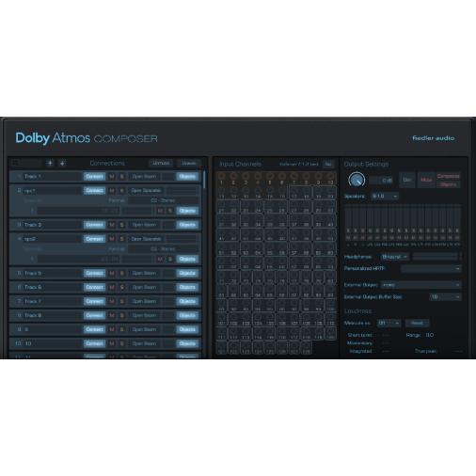Select input channel circle 32
This screenshot has height=476, width=476.
(x=233, y=218)
